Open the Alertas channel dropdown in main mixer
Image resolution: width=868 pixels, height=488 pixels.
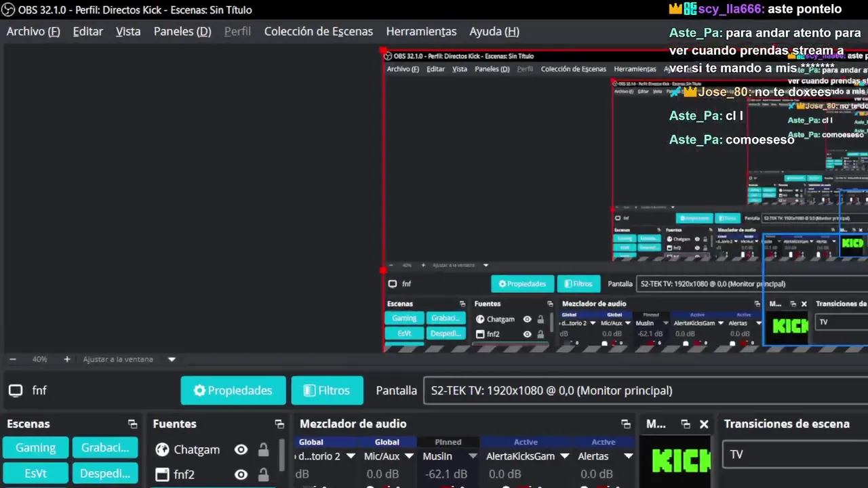pyautogui.click(x=628, y=456)
